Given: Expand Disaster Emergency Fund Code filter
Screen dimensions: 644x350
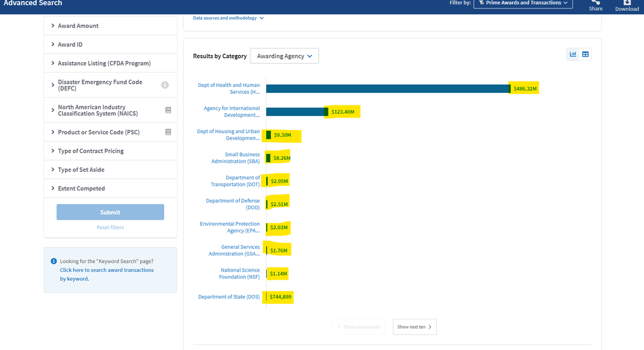Looking at the screenshot, I should (111, 85).
